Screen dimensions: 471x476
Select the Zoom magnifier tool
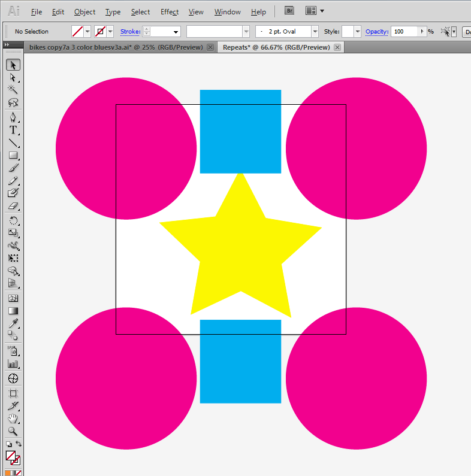(x=13, y=431)
